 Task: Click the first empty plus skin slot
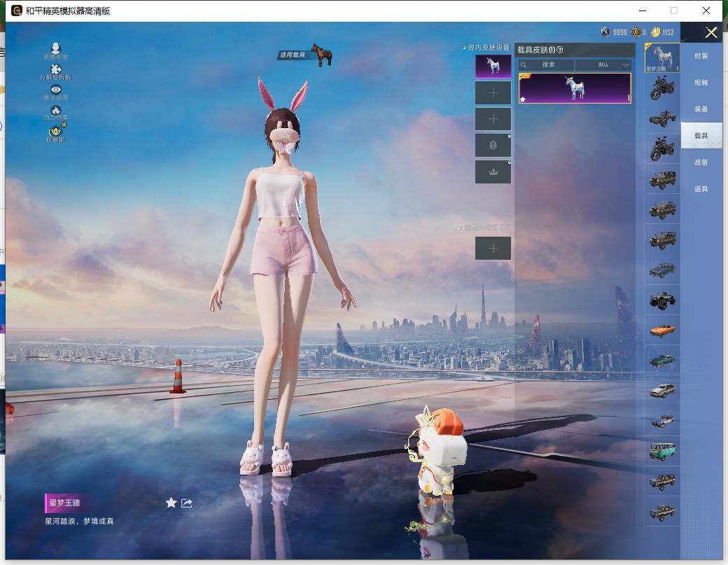point(493,92)
